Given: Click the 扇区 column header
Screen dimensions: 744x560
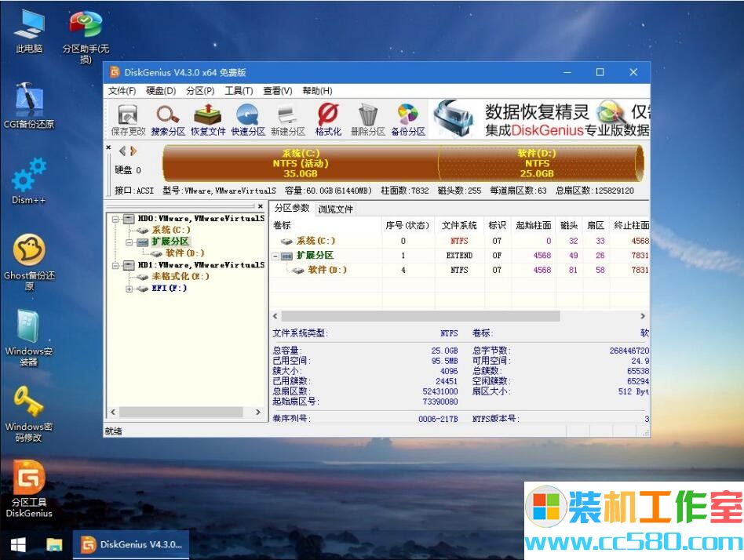Looking at the screenshot, I should point(596,225).
